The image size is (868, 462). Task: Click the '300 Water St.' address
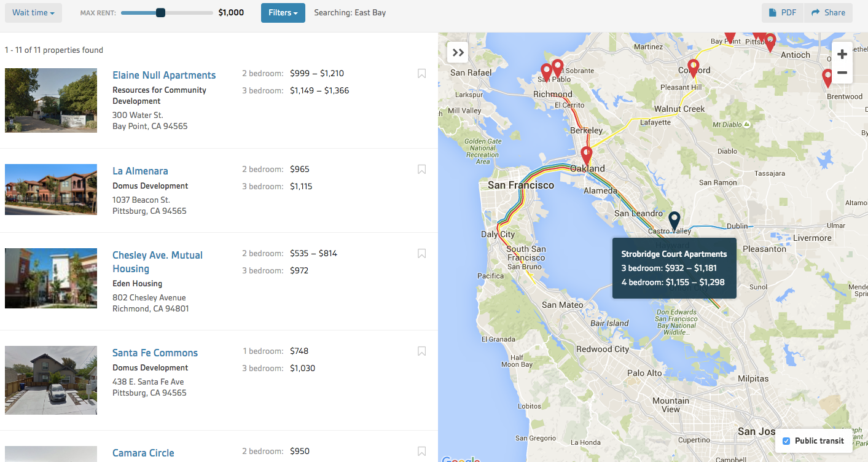click(138, 116)
